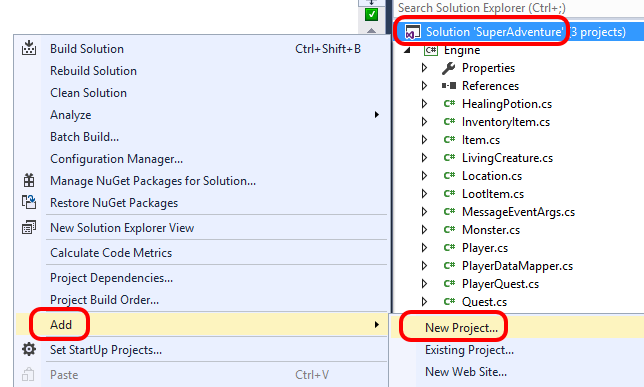Open Project Build Order dialog
Viewport: 644px width, 387px height.
point(201,300)
